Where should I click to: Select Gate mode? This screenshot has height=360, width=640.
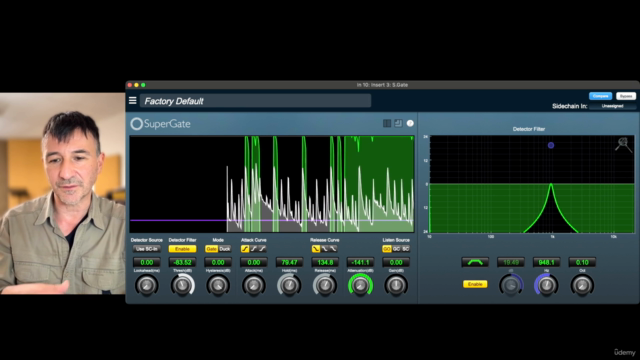[x=211, y=249]
